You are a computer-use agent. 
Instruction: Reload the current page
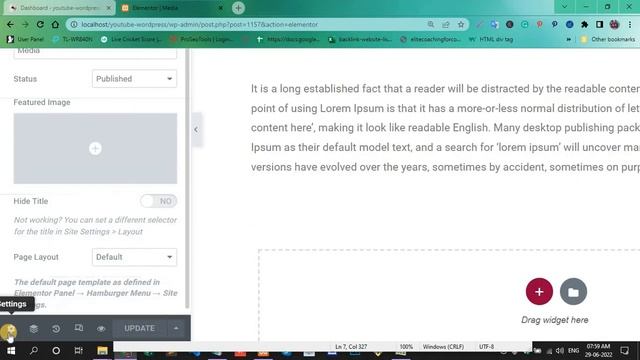click(x=40, y=24)
